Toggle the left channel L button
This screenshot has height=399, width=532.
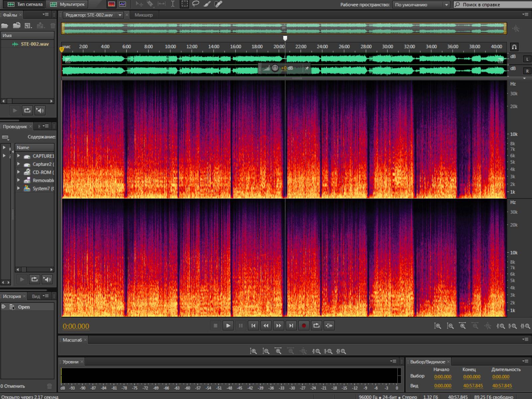pos(527,59)
